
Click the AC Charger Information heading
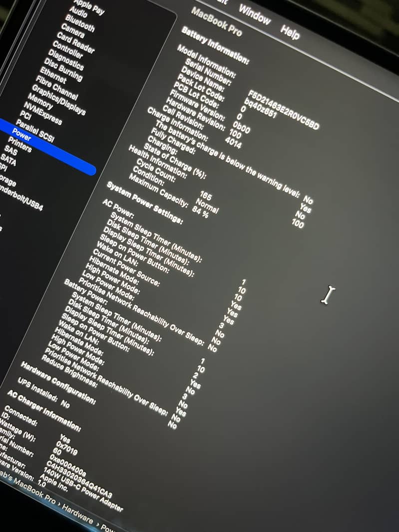pyautogui.click(x=44, y=411)
